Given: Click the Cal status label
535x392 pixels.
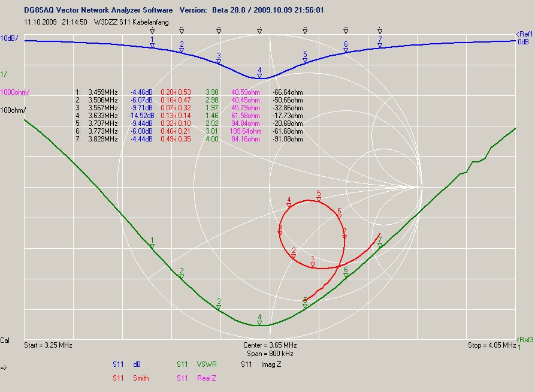Looking at the screenshot, I should coord(5,340).
